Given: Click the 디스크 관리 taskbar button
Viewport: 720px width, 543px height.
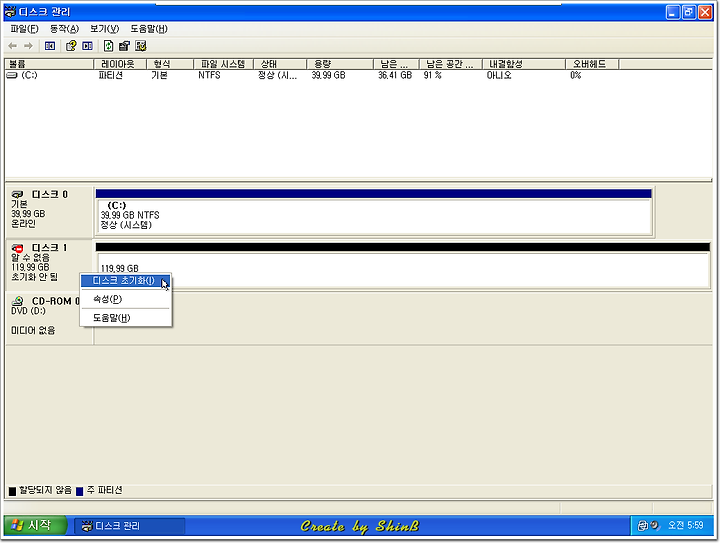Looking at the screenshot, I should coord(130,526).
